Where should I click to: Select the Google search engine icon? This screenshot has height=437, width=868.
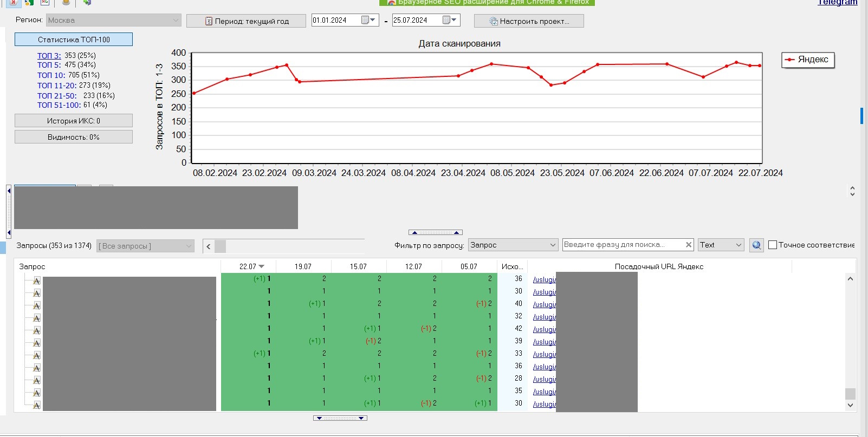tap(29, 2)
